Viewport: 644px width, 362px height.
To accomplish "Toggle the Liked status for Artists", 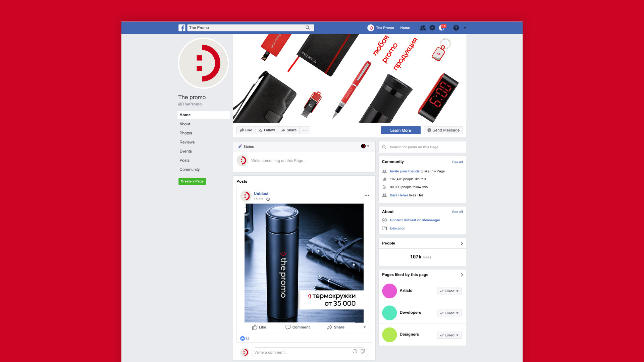I will point(449,291).
